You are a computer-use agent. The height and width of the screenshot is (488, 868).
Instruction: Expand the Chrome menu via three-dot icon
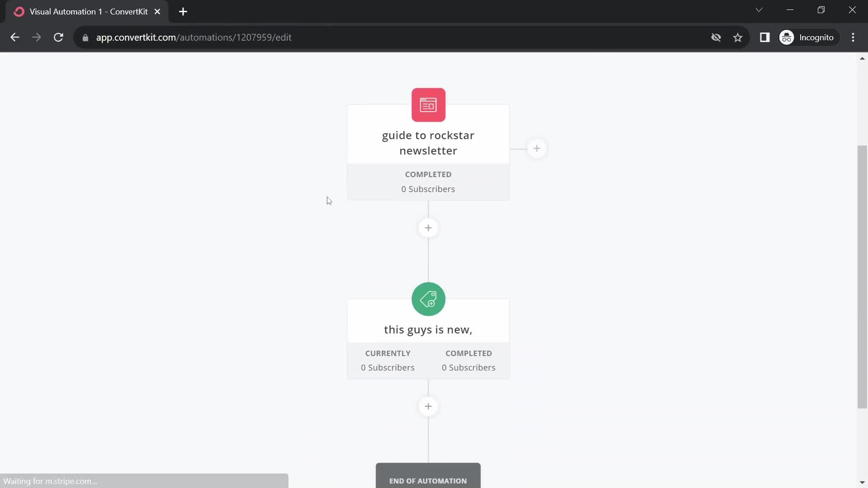coord(855,38)
